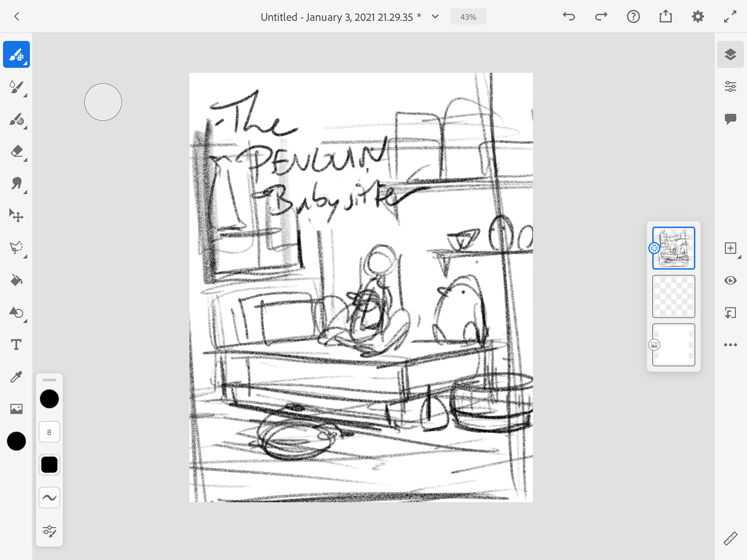
Task: Expand the document title dropdown chevron
Action: [435, 17]
